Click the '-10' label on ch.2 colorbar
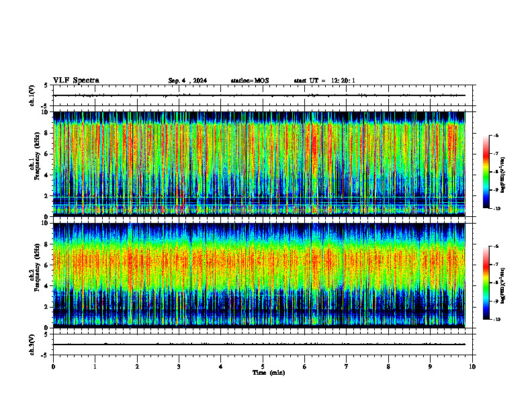The height and width of the screenshot is (411, 532). [x=496, y=320]
